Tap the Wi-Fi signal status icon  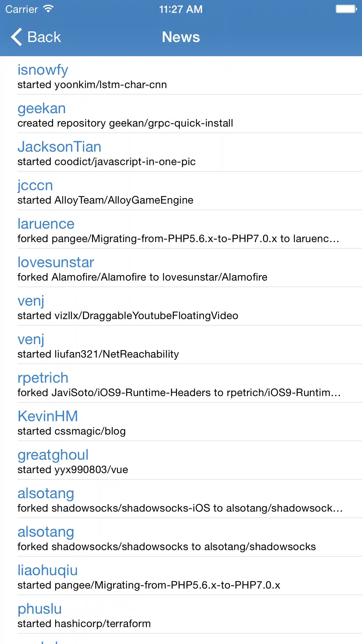(x=48, y=9)
